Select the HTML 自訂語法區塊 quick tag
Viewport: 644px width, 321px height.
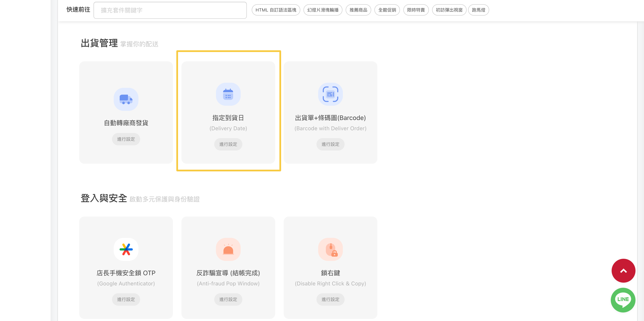(276, 10)
